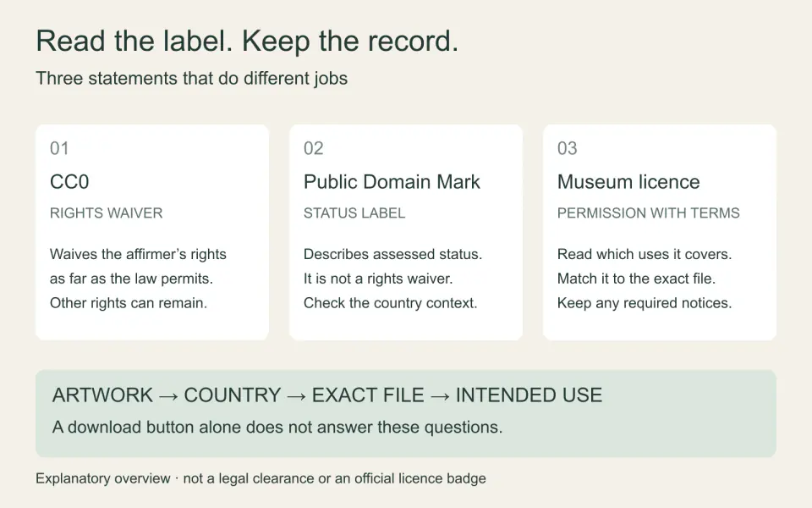Image resolution: width=812 pixels, height=508 pixels.
Task: Click the 'RIGHTS WAIVER' label
Action: (107, 213)
